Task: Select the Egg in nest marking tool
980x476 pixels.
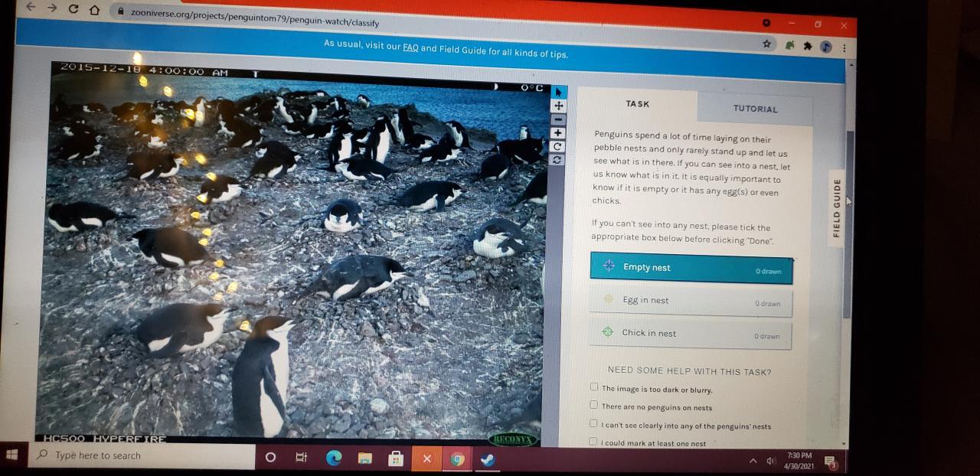Action: (x=691, y=302)
